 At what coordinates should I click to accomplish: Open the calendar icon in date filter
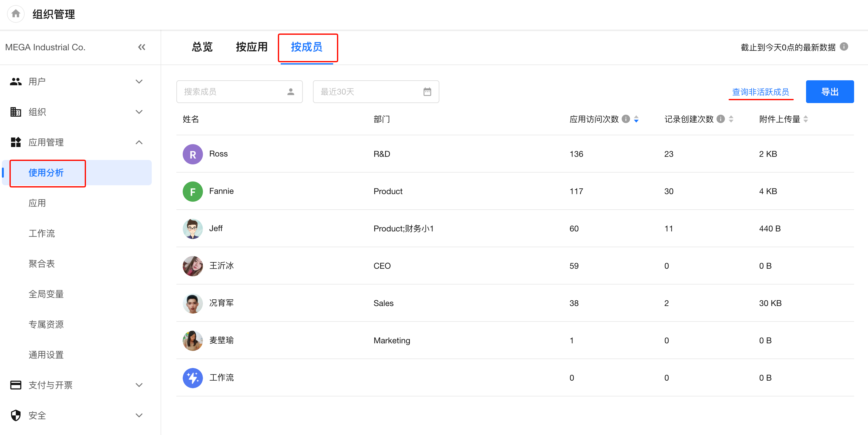tap(427, 92)
